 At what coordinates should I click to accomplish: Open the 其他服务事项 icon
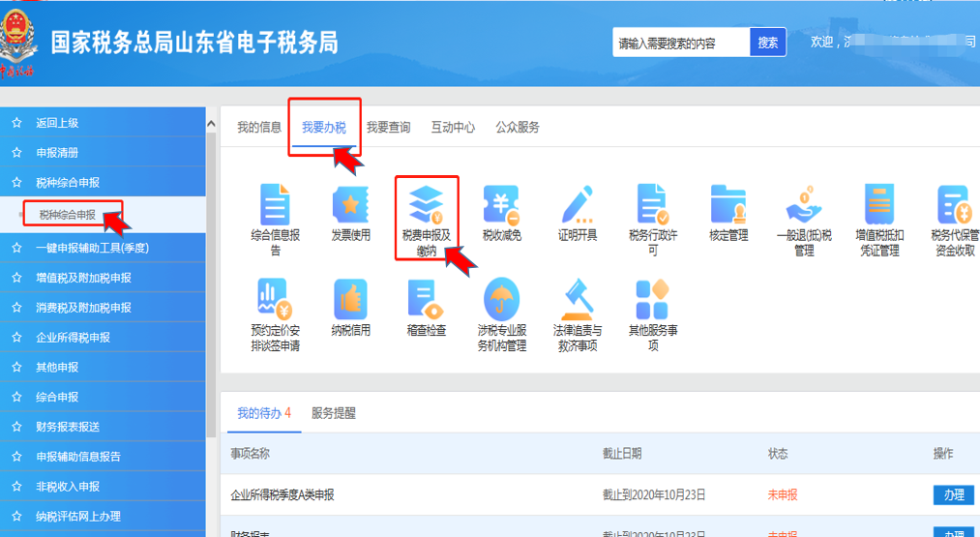point(652,299)
